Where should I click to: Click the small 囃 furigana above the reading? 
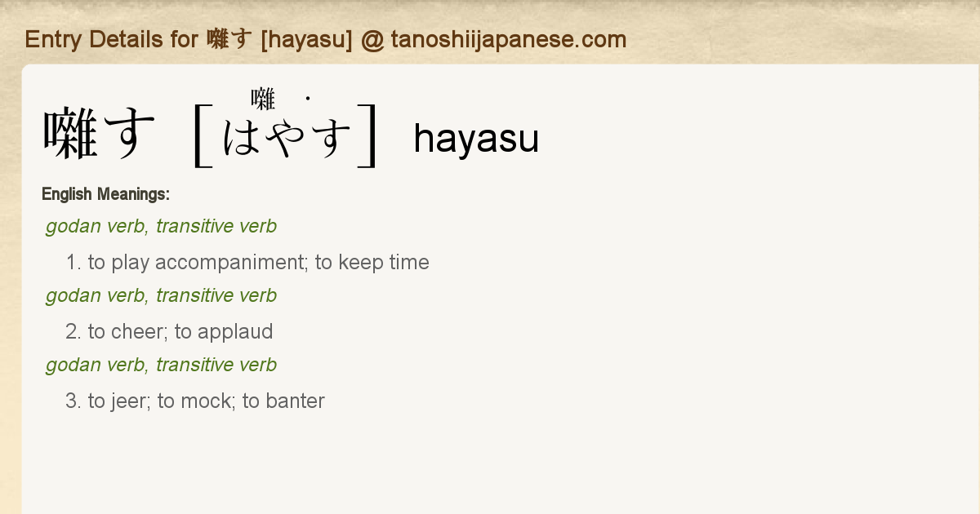point(263,100)
